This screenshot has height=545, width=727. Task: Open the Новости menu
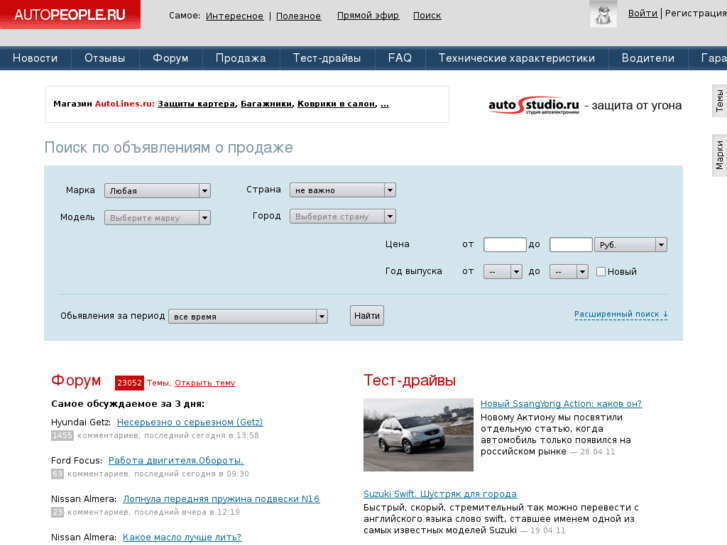pyautogui.click(x=35, y=58)
